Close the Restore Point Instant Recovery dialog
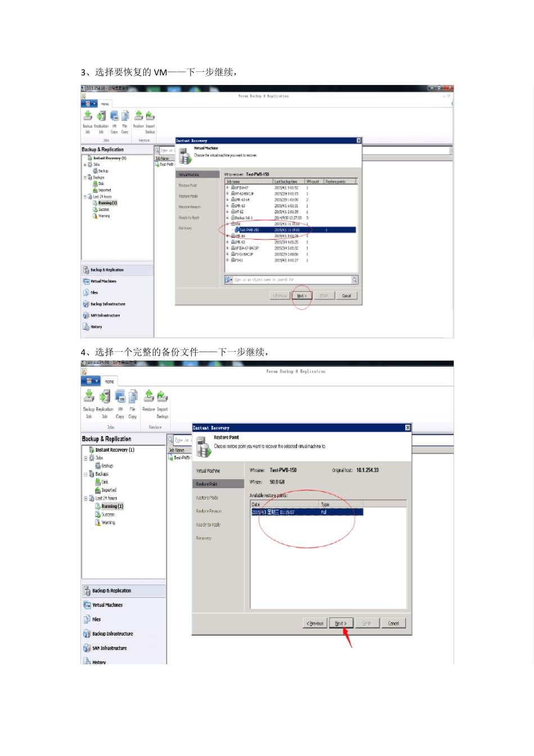The width and height of the screenshot is (534, 756). point(408,427)
